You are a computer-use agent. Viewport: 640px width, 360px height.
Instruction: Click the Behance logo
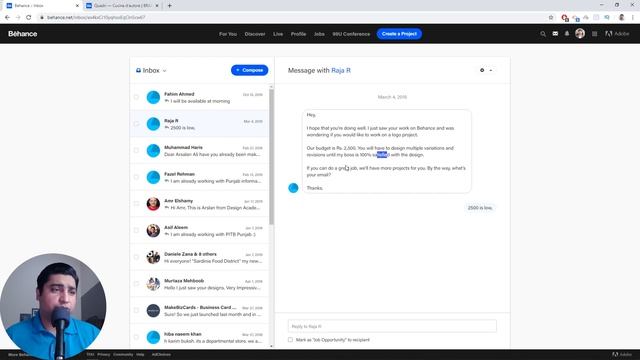[x=23, y=34]
